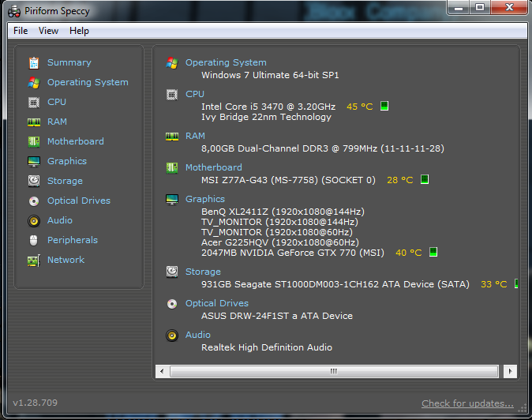
Task: Open the Network section in sidebar
Action: tap(66, 260)
